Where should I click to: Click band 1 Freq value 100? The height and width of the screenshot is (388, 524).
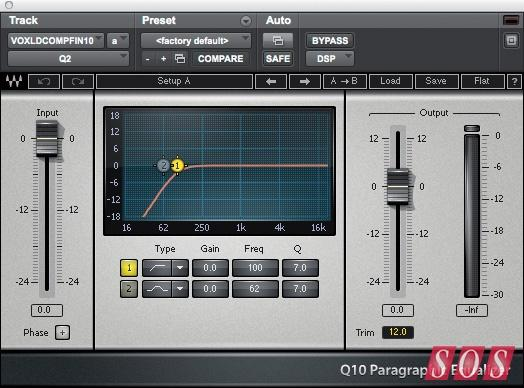[255, 268]
